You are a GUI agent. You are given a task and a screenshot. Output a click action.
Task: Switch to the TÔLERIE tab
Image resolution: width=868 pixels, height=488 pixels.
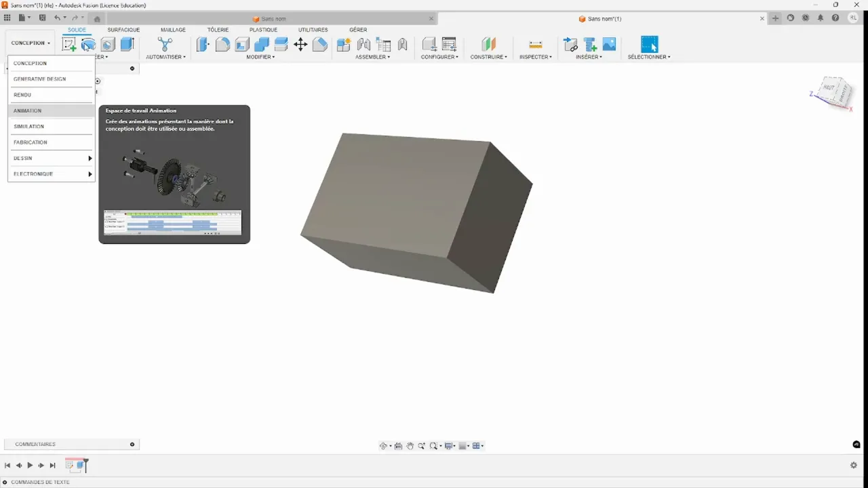point(218,30)
